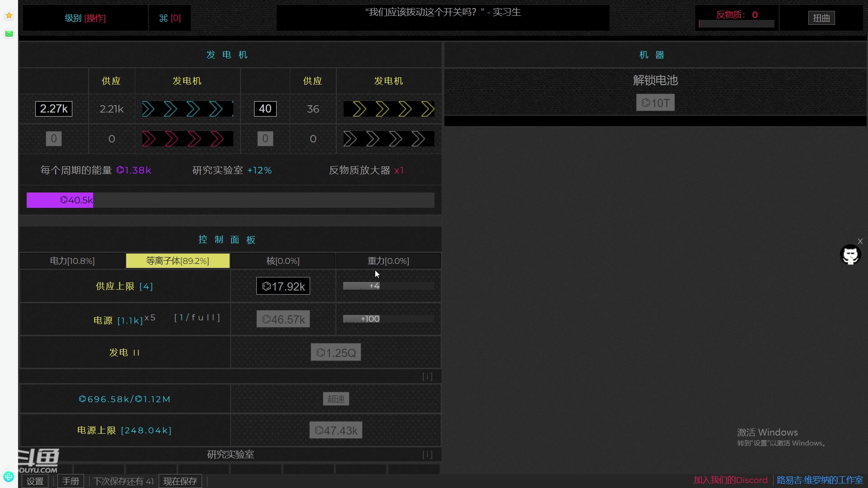Click the 研究实验室 section header
This screenshot has height=488, width=868.
pos(231,455)
